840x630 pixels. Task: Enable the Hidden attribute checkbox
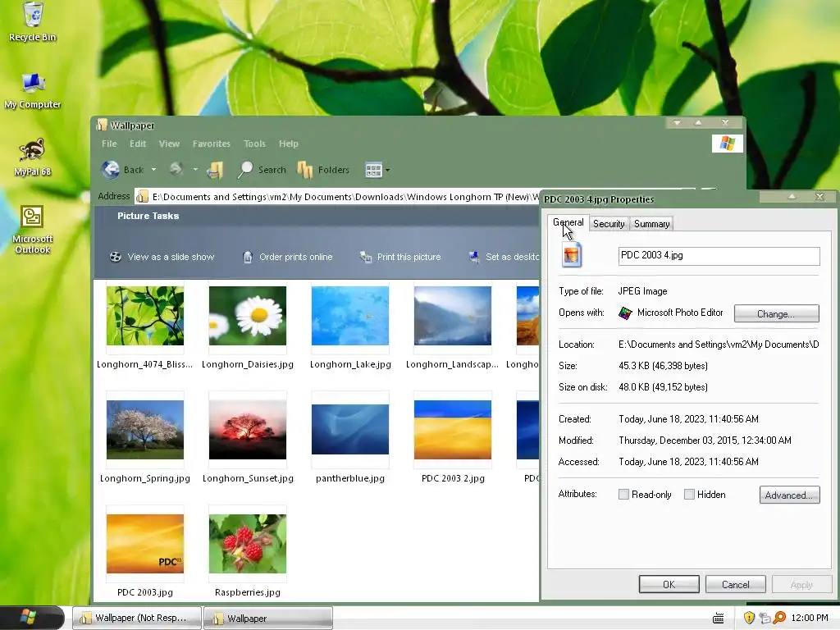[689, 495]
